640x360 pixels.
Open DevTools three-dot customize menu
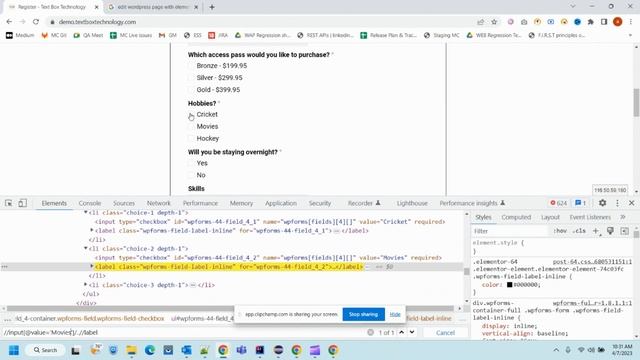(x=617, y=203)
